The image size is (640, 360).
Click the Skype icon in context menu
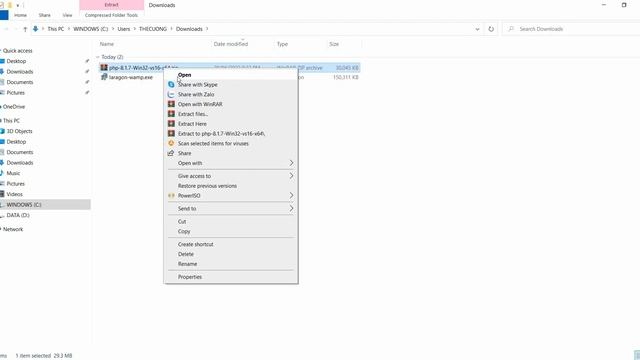(x=171, y=84)
